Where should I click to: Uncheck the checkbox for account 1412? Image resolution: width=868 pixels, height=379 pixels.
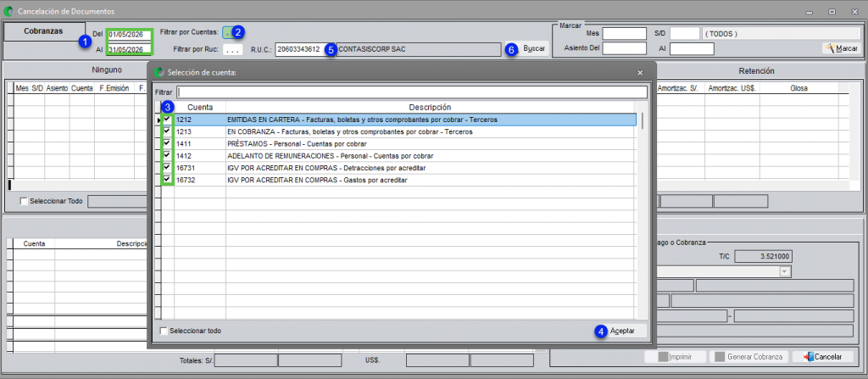[167, 155]
